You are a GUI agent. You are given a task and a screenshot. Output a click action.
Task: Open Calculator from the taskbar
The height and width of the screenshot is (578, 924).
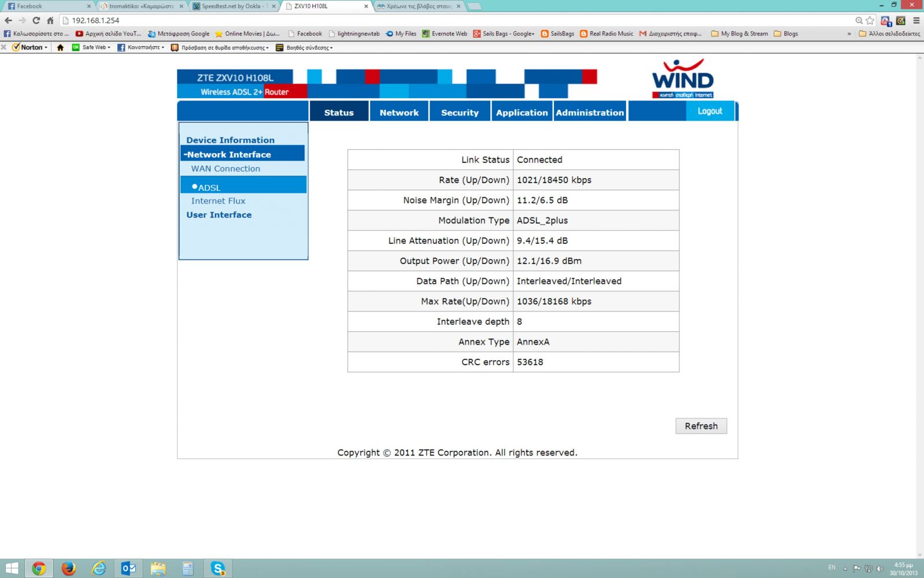coord(188,569)
